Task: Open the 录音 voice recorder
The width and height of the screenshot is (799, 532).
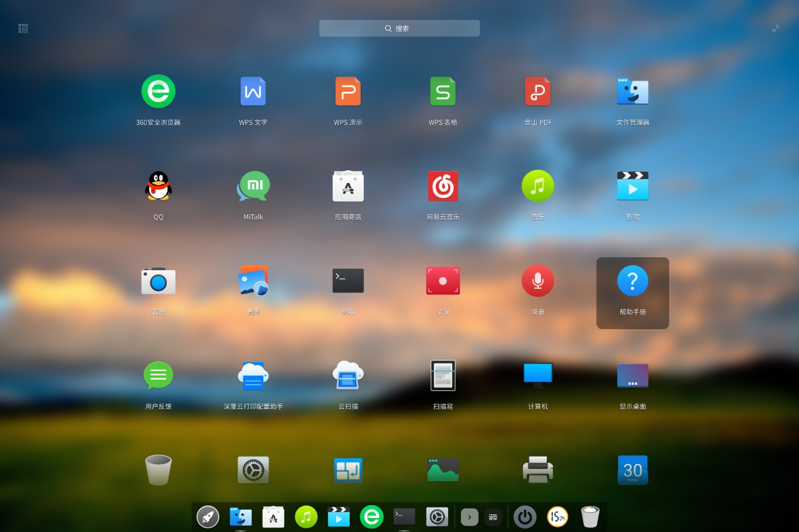Action: [538, 281]
